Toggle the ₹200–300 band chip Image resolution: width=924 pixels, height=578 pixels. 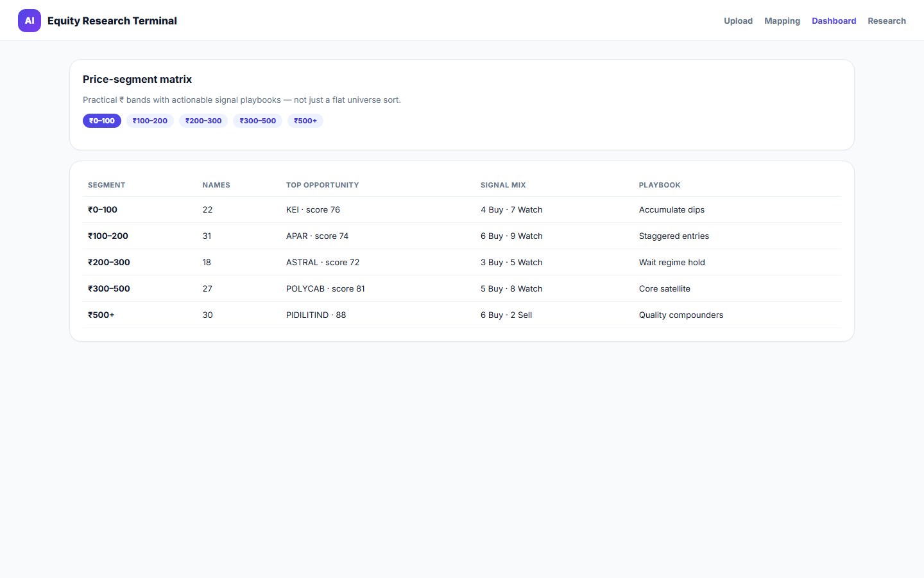(x=203, y=121)
